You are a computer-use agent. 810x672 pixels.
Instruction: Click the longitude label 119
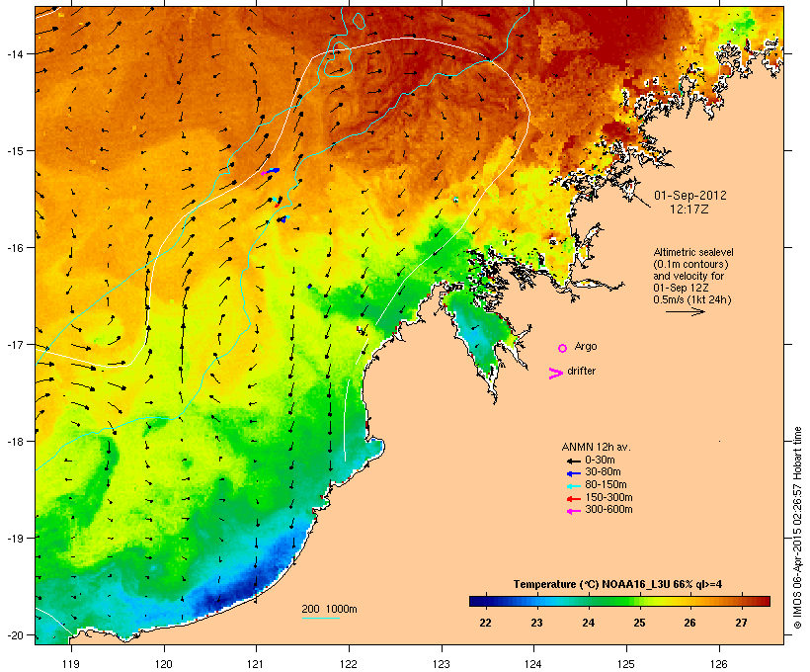[x=71, y=664]
